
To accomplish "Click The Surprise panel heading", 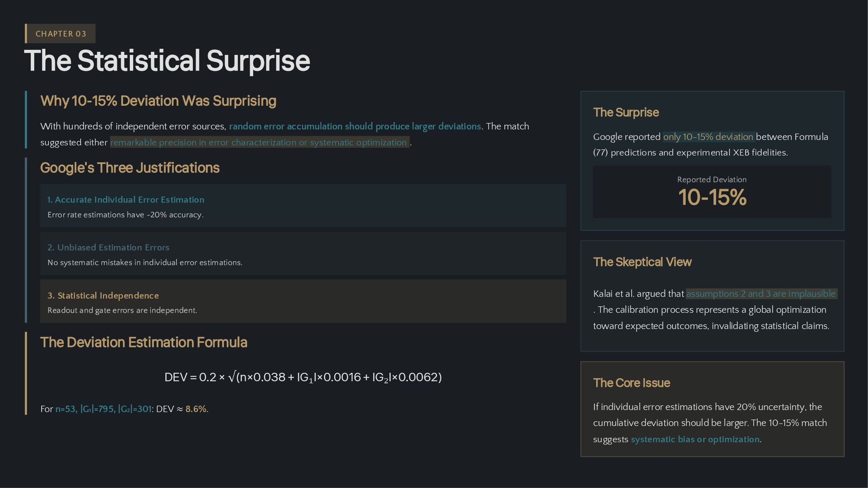I will click(626, 113).
